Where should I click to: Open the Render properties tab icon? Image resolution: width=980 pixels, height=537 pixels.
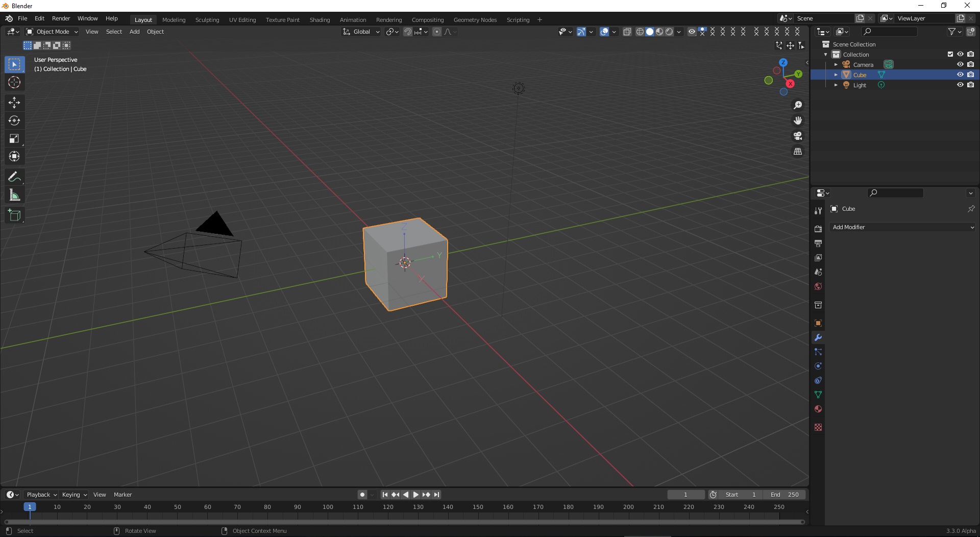[x=818, y=229]
